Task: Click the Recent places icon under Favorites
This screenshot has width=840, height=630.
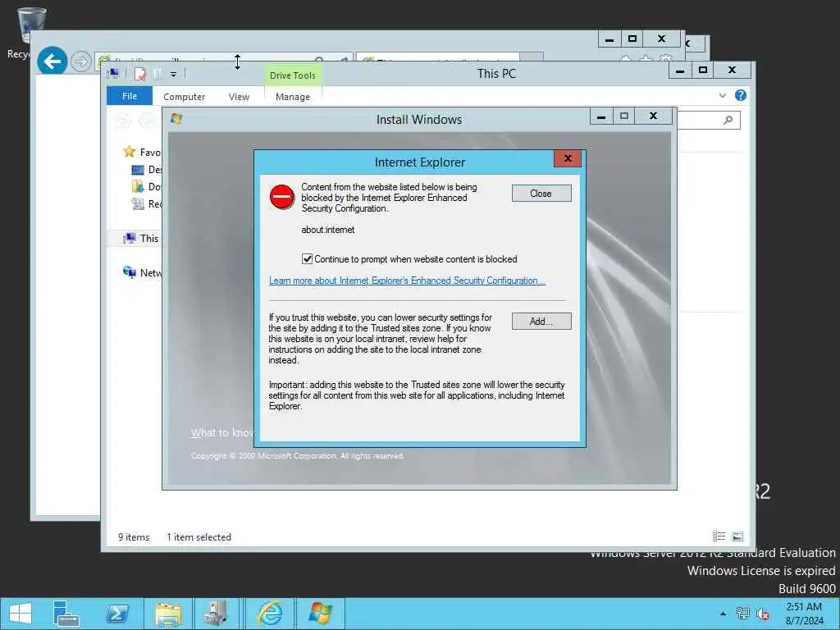Action: pyautogui.click(x=138, y=204)
